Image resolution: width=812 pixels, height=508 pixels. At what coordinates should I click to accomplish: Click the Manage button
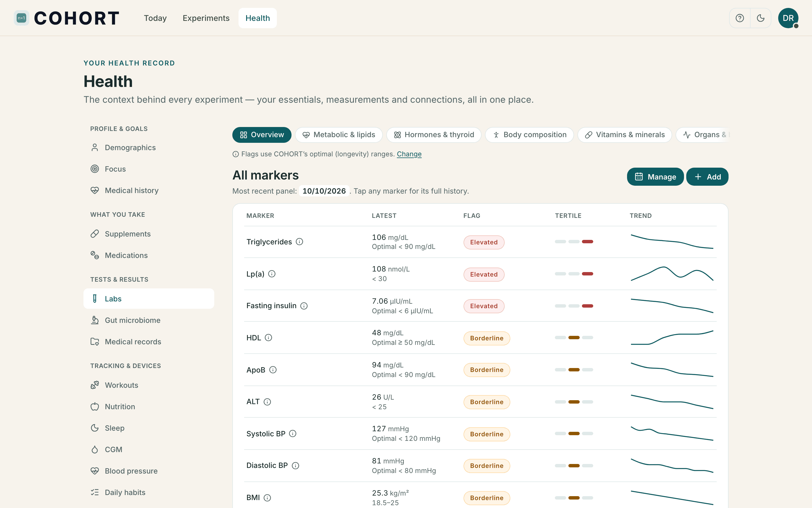coord(655,177)
